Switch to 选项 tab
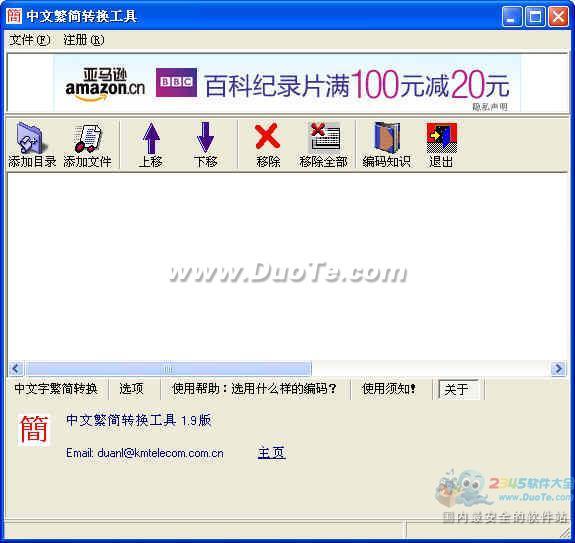The height and width of the screenshot is (543, 575). (132, 389)
